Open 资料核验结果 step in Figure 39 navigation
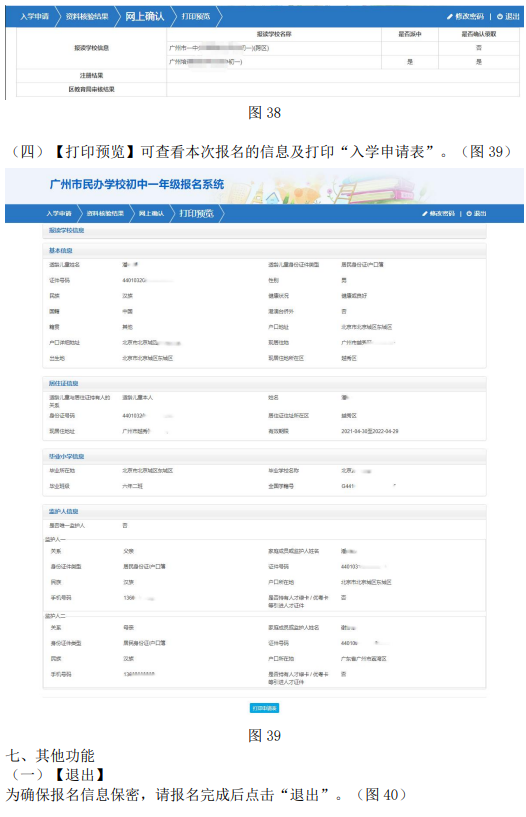This screenshot has width=526, height=817. (x=105, y=214)
